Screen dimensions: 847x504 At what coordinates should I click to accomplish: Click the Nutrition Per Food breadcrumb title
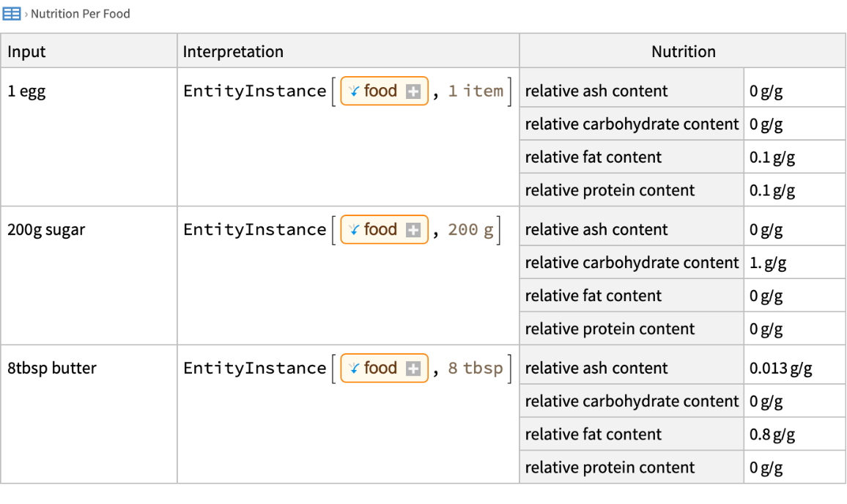coord(81,14)
